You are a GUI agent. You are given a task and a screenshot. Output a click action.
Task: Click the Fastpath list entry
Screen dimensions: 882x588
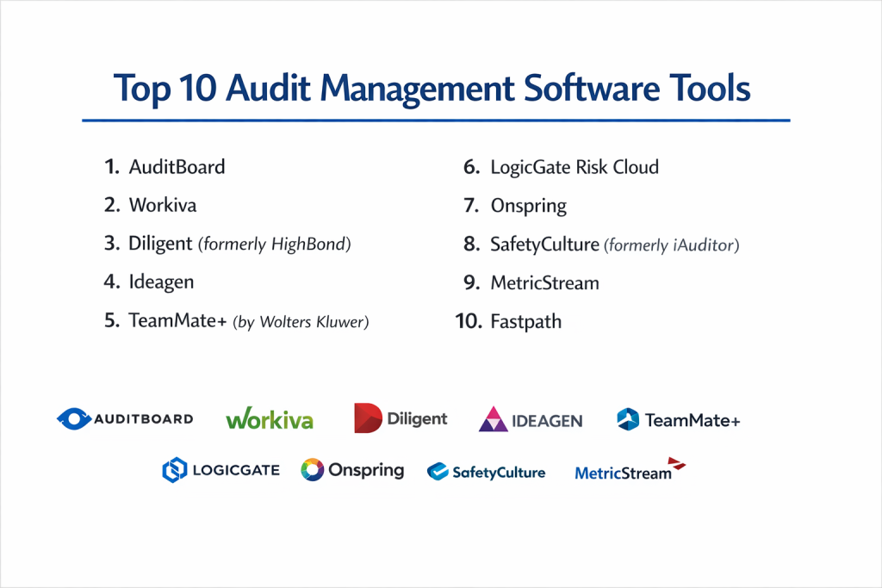click(525, 322)
